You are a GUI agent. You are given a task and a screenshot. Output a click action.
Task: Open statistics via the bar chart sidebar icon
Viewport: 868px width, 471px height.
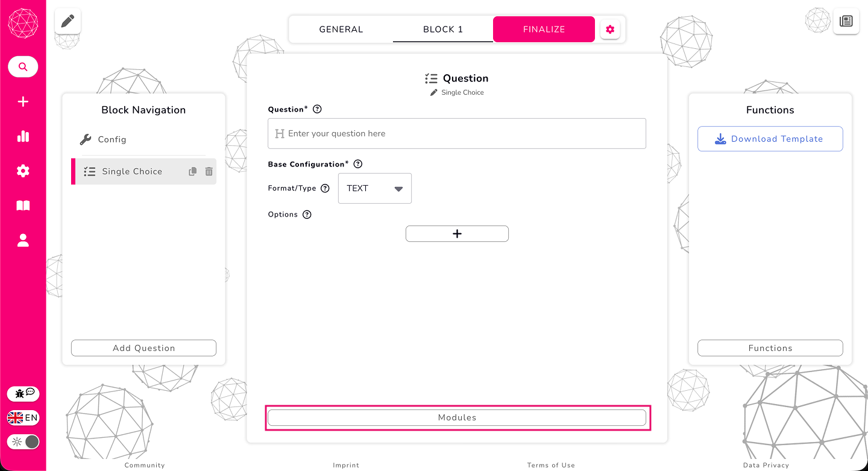pyautogui.click(x=23, y=136)
